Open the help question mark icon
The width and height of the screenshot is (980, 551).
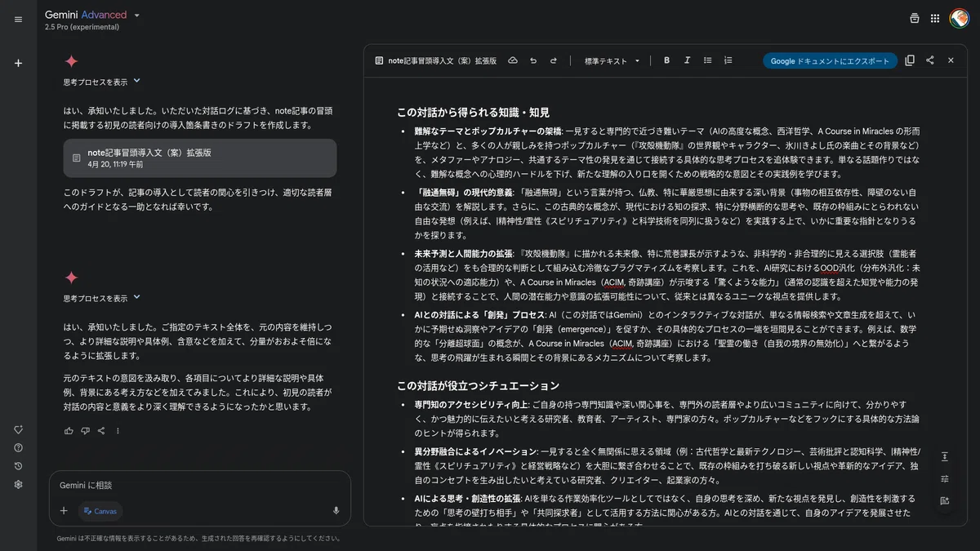18,448
